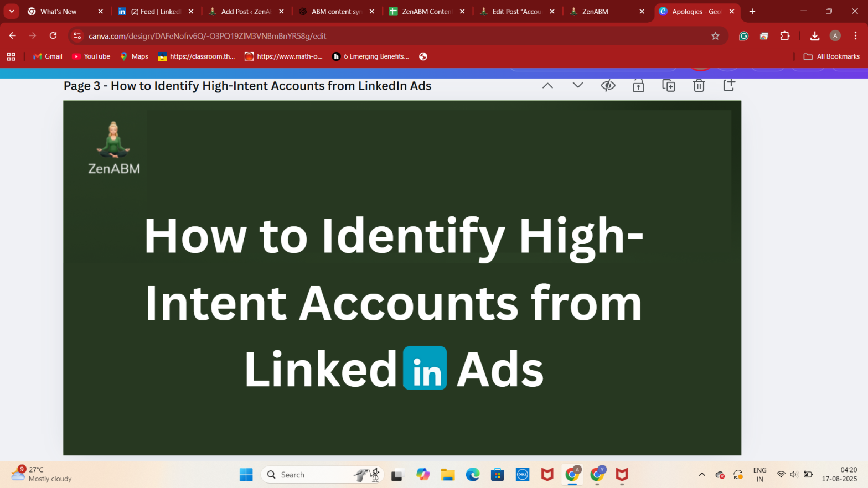The image size is (868, 488).
Task: Open the weather widget showing 27°C
Action: [42, 474]
